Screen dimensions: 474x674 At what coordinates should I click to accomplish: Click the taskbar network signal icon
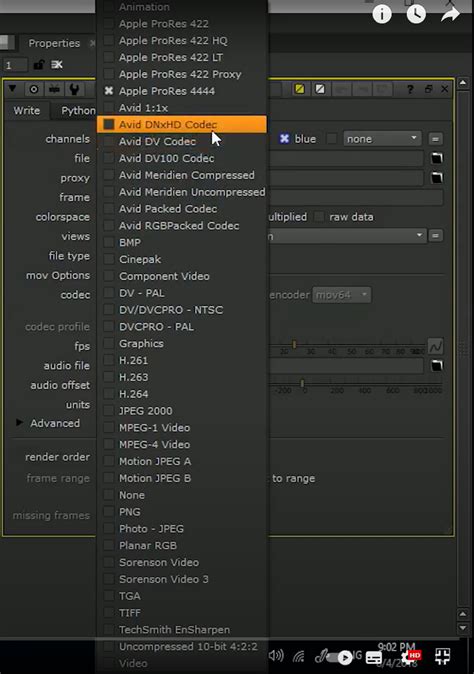(x=298, y=656)
